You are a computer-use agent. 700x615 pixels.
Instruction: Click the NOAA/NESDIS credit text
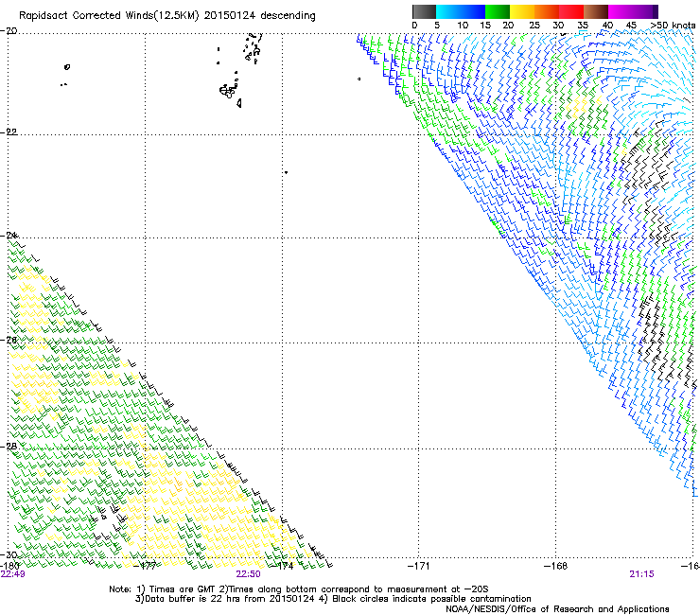coord(557,609)
